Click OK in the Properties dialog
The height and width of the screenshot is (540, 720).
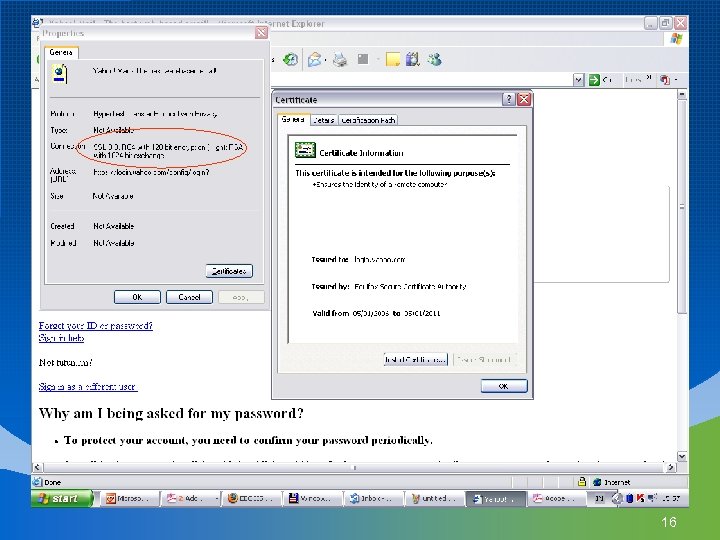click(137, 297)
